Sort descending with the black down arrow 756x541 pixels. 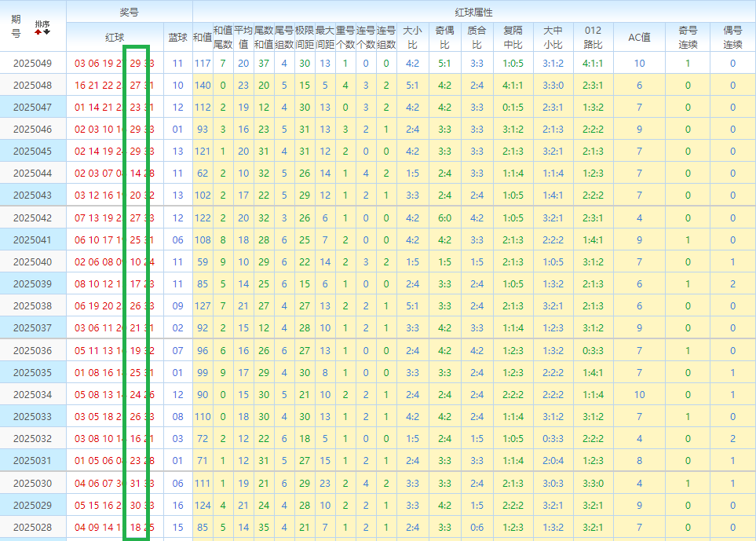pos(47,32)
